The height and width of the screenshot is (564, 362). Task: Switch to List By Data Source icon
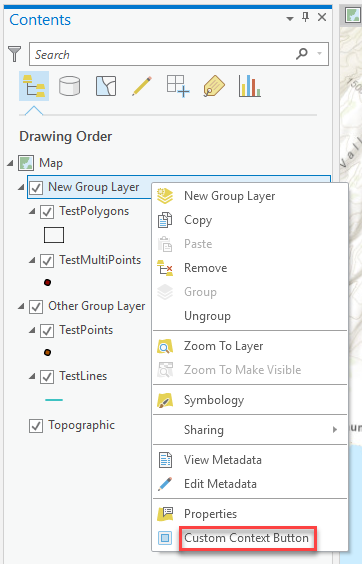(69, 86)
